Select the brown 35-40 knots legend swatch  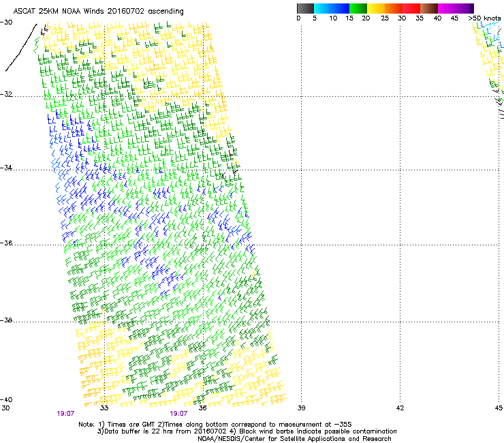click(429, 8)
